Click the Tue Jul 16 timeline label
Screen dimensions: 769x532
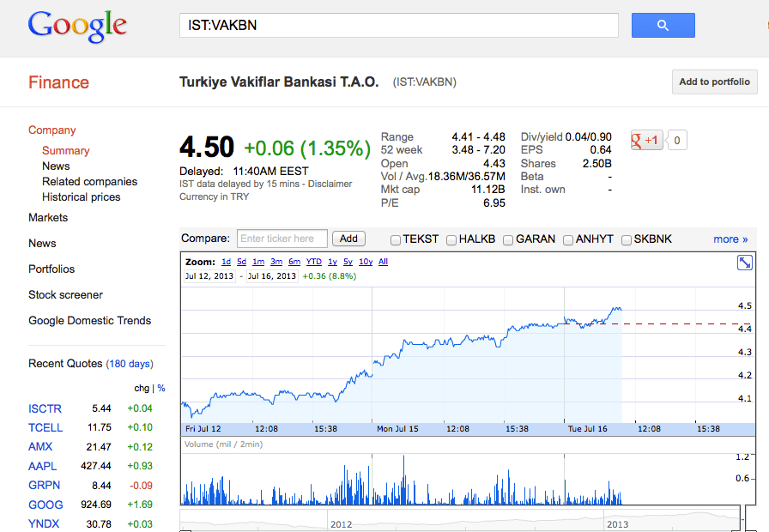pyautogui.click(x=588, y=428)
